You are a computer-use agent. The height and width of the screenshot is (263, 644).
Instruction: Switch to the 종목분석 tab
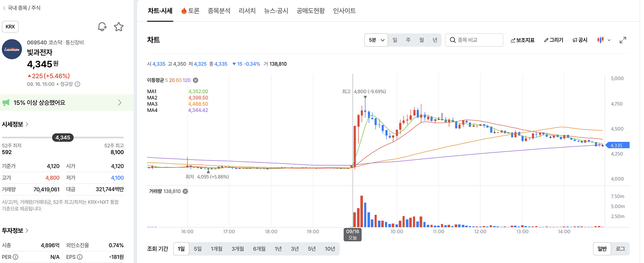click(219, 11)
